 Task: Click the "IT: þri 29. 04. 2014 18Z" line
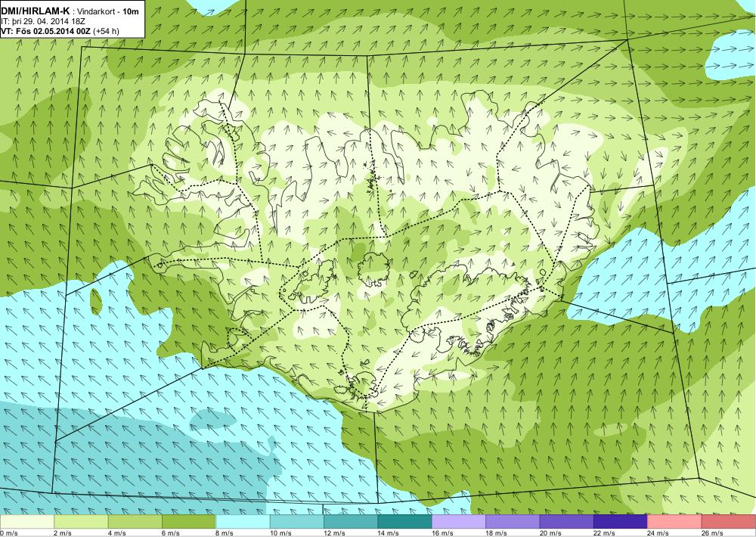[43, 21]
